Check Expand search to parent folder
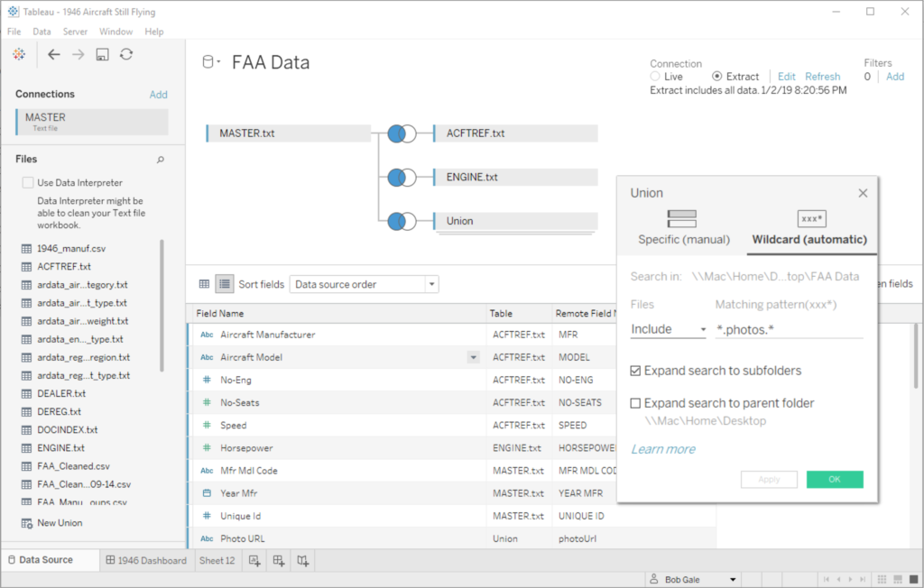Image resolution: width=924 pixels, height=588 pixels. [x=635, y=403]
